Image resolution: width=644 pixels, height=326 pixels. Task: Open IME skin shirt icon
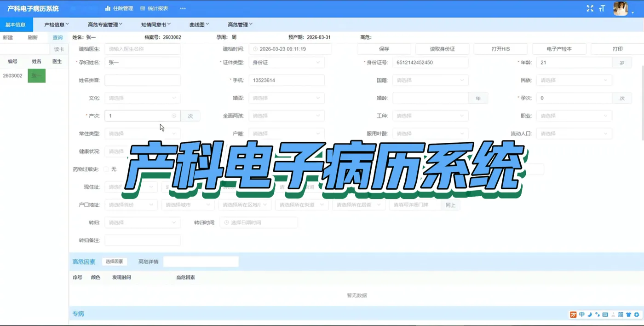pos(628,314)
